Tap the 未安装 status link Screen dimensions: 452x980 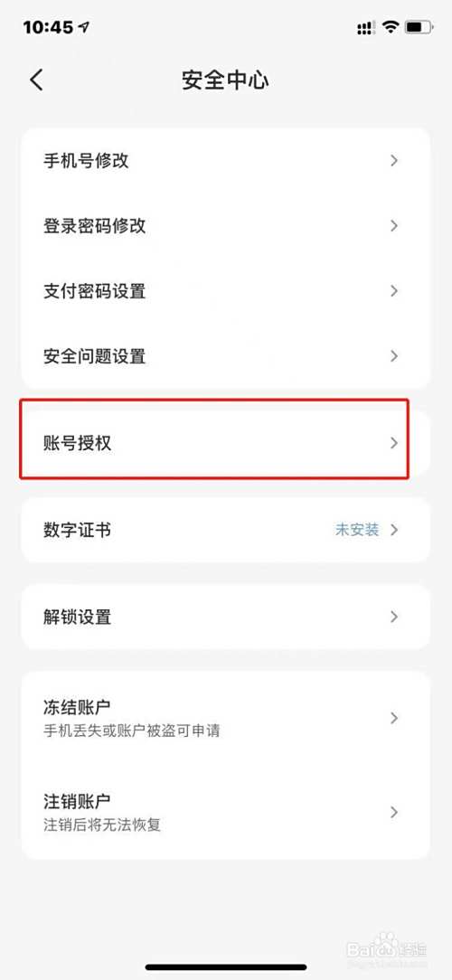tap(357, 530)
